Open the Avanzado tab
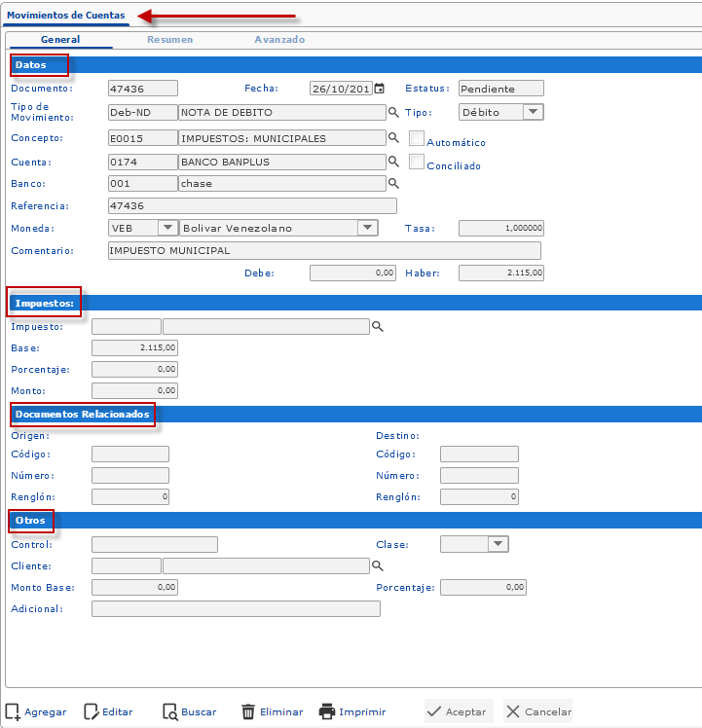The height and width of the screenshot is (728, 702). pos(279,40)
